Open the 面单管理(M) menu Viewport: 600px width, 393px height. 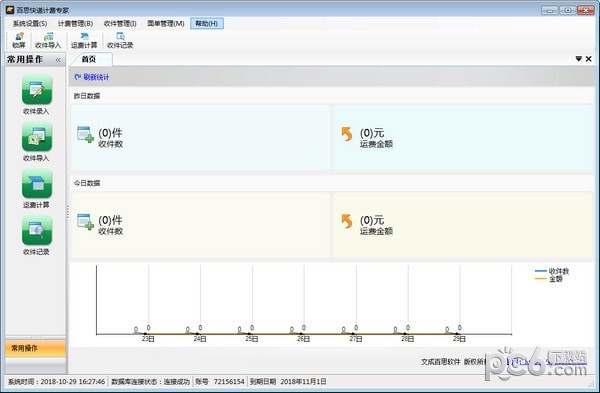[x=166, y=24]
